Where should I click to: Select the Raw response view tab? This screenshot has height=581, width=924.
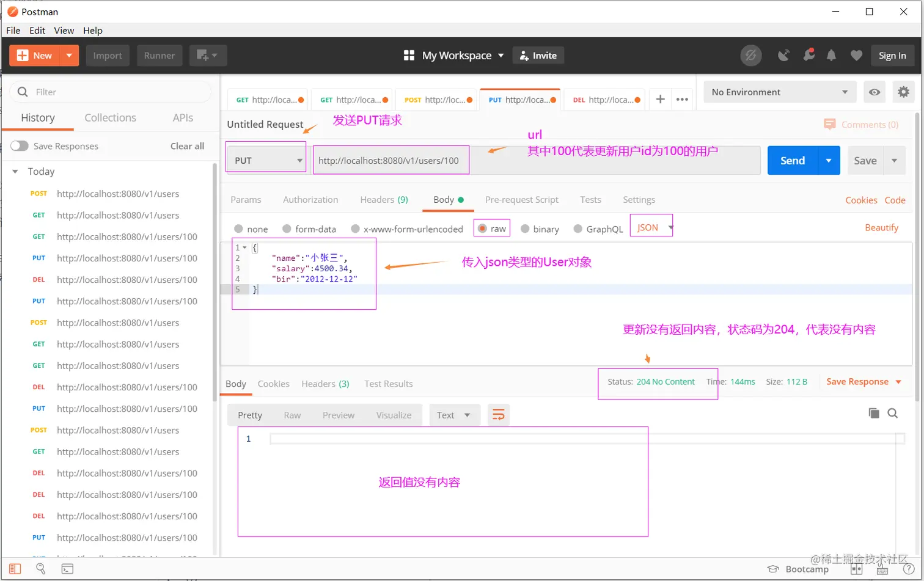(292, 415)
